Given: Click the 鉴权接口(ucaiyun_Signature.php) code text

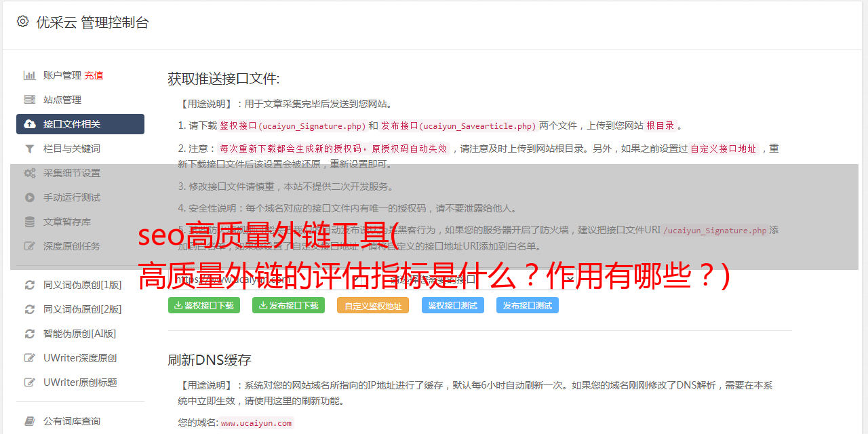Looking at the screenshot, I should 292,125.
